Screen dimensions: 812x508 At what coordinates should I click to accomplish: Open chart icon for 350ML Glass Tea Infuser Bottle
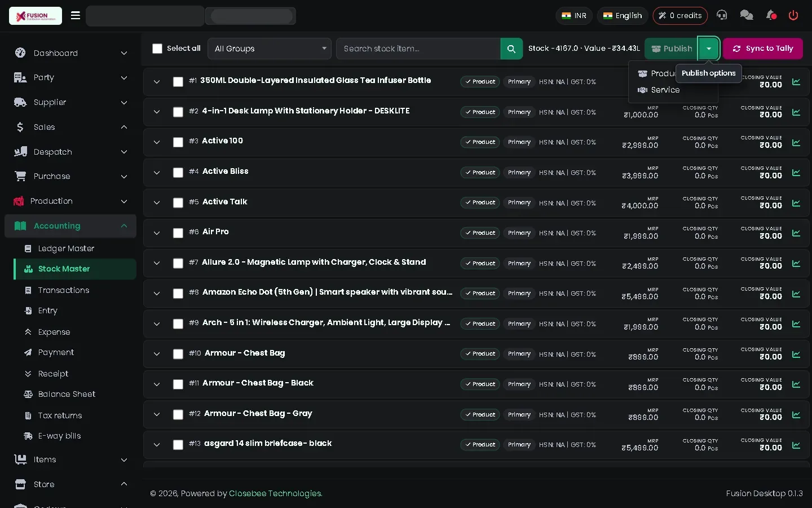pyautogui.click(x=796, y=82)
